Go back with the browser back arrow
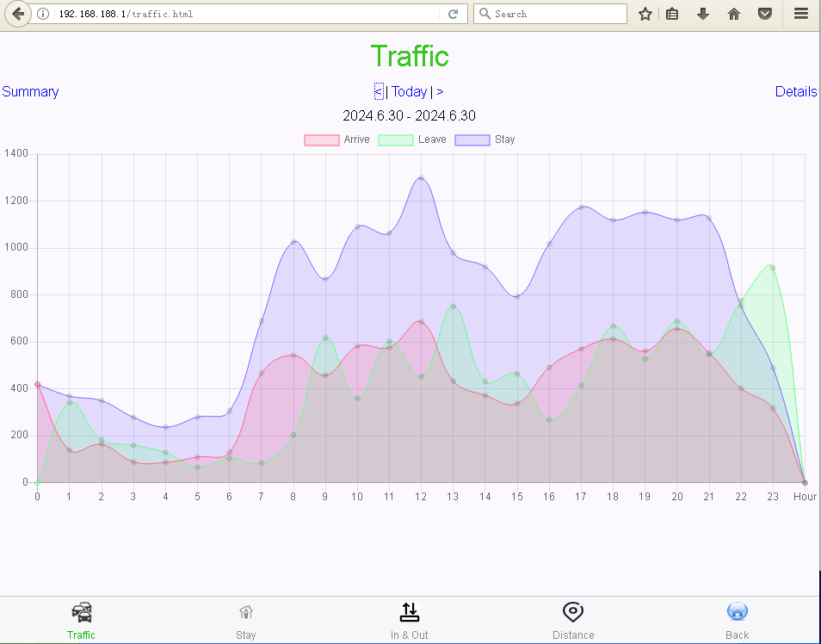The image size is (821, 644). tap(18, 14)
